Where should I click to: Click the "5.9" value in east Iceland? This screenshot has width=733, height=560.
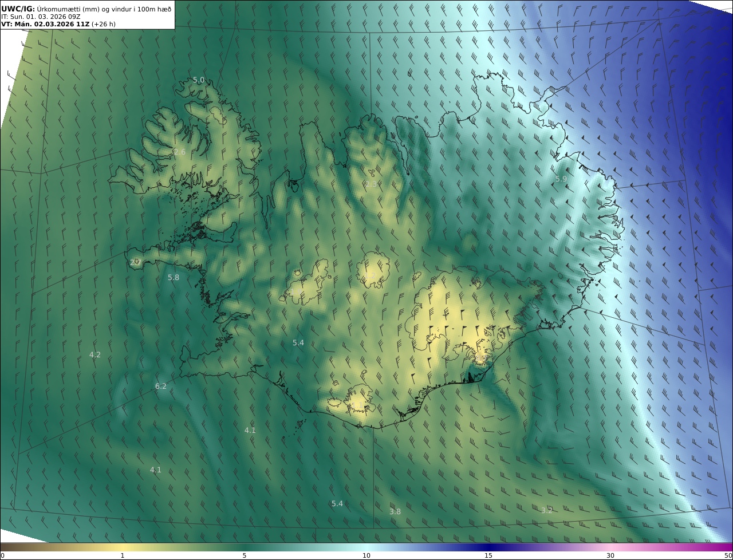561,179
